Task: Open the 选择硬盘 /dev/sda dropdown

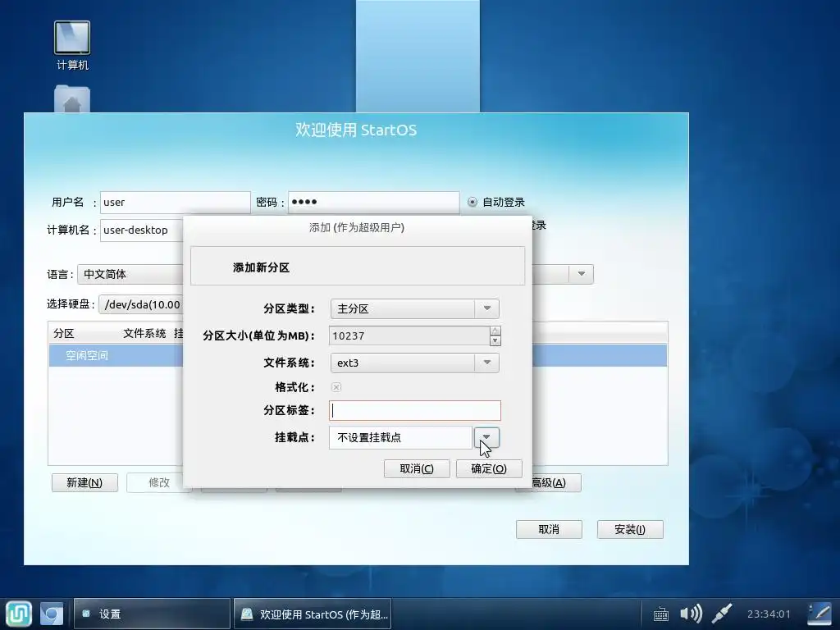Action: [141, 304]
